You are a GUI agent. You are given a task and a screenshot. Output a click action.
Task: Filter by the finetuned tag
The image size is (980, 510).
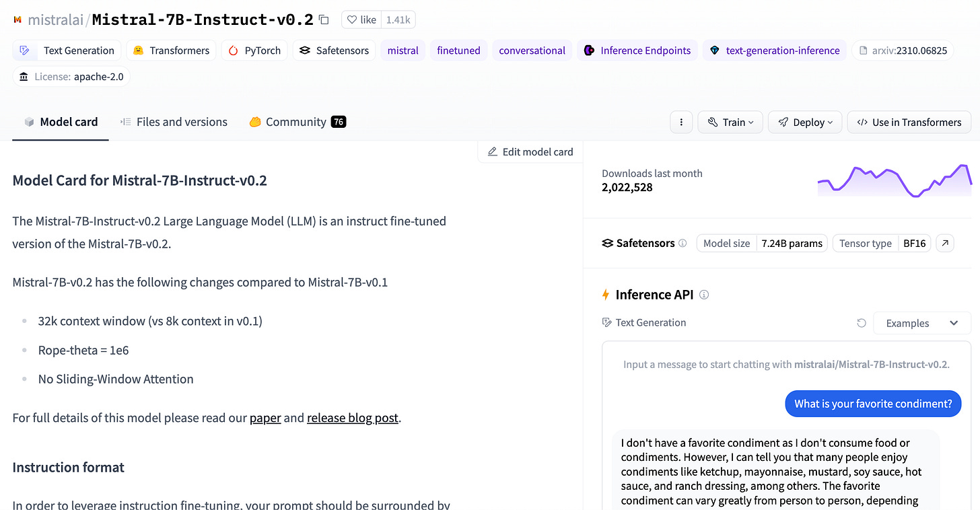point(458,50)
